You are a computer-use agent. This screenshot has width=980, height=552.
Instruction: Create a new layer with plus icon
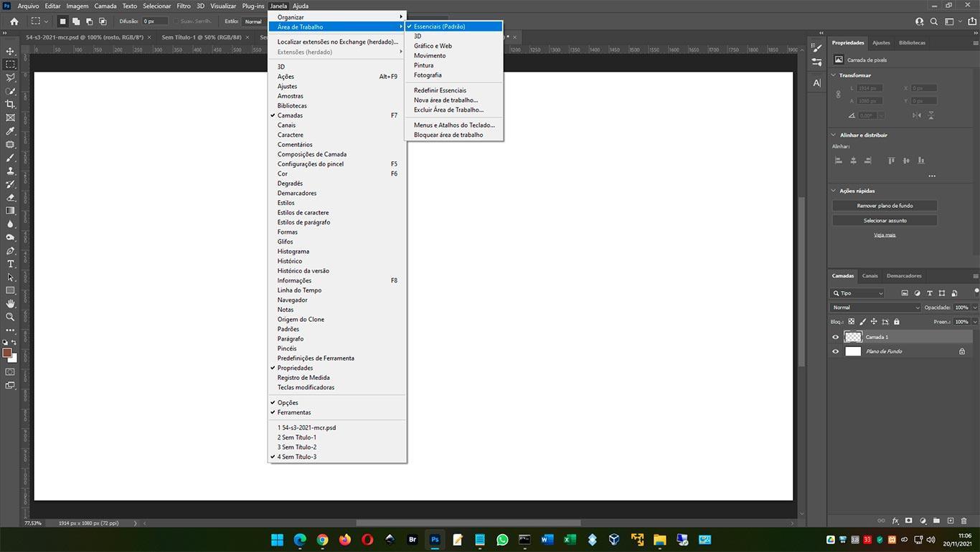click(951, 520)
